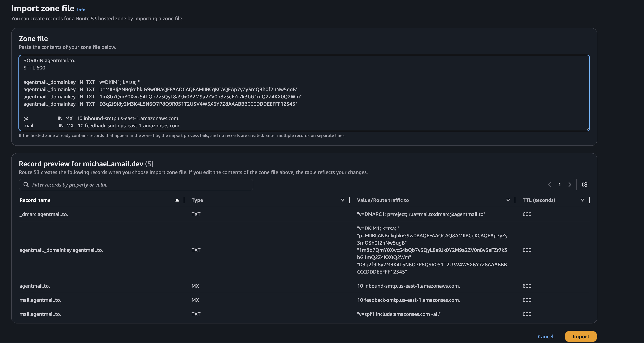Image resolution: width=644 pixels, height=343 pixels.
Task: Click the zone file textarea resize handle
Action: click(x=588, y=129)
